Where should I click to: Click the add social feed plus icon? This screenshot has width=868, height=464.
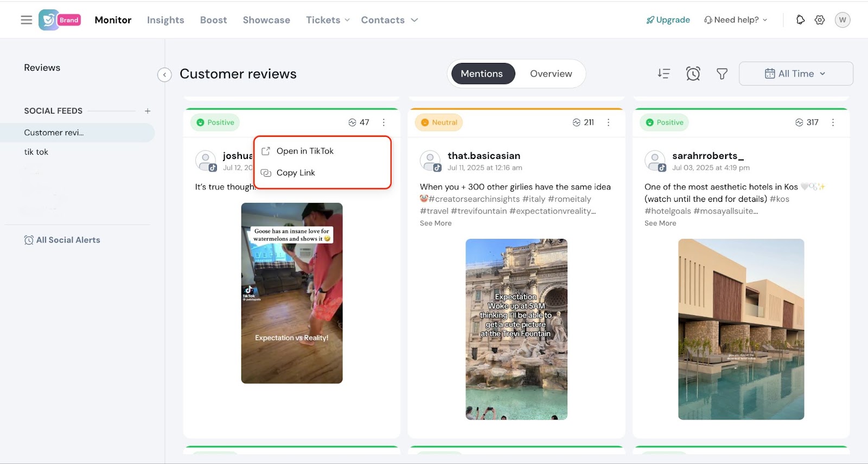(x=148, y=111)
